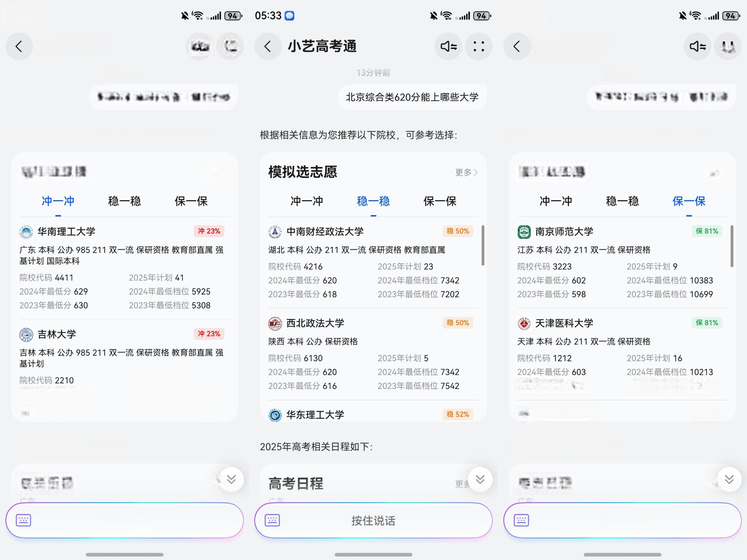Select the 冲一冲 tab in the left screen
Viewport: 747px width, 560px height.
pyautogui.click(x=58, y=201)
